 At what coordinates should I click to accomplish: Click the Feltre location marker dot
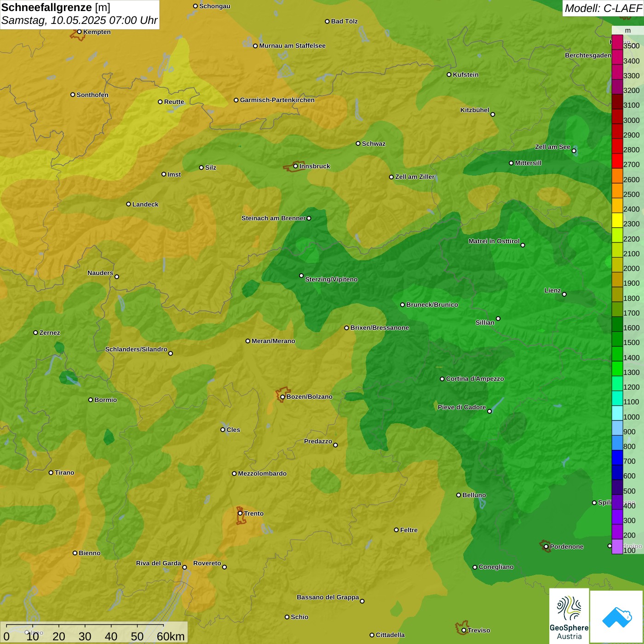[396, 530]
